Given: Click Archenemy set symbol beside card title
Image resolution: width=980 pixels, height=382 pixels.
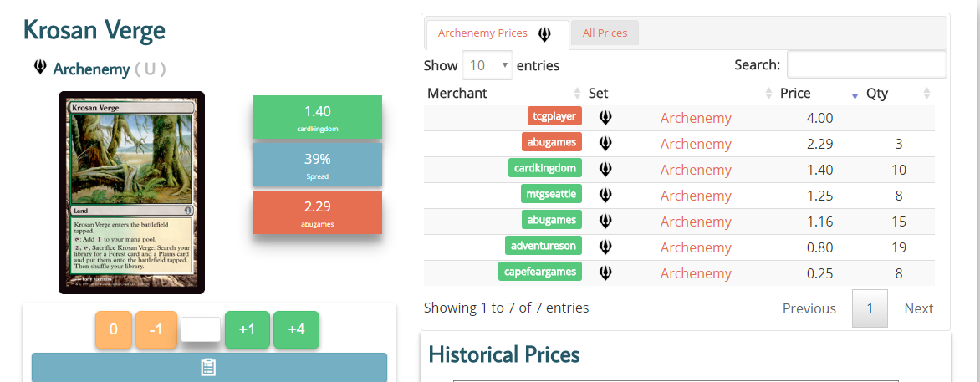Looking at the screenshot, I should coord(39,68).
